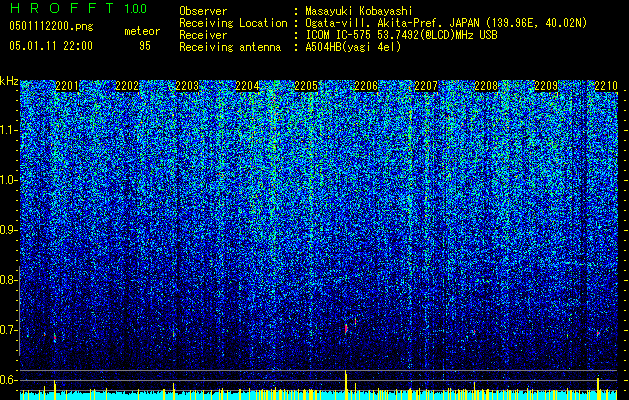
Task: Click the 0.8 frequency axis label
Action: [x=8, y=280]
